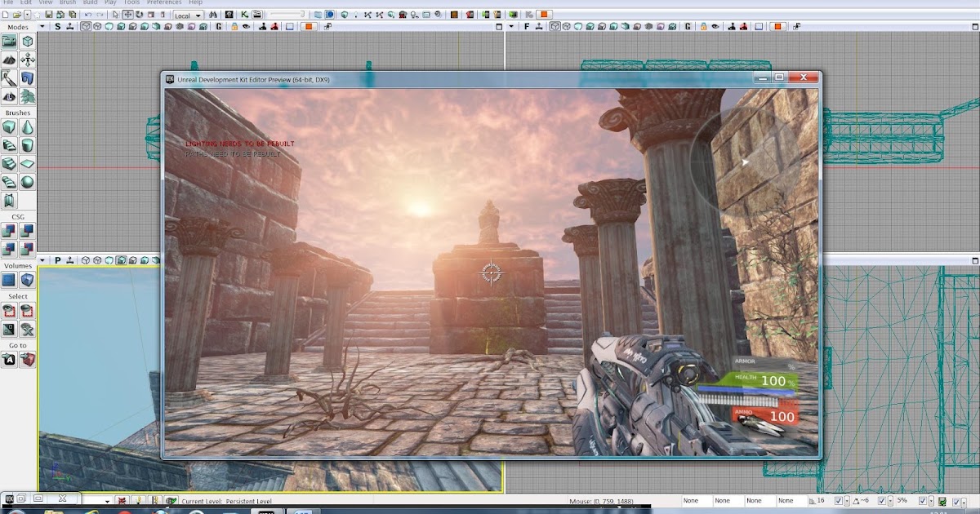The height and width of the screenshot is (514, 980).
Task: Open the Brush menu
Action: [68, 2]
